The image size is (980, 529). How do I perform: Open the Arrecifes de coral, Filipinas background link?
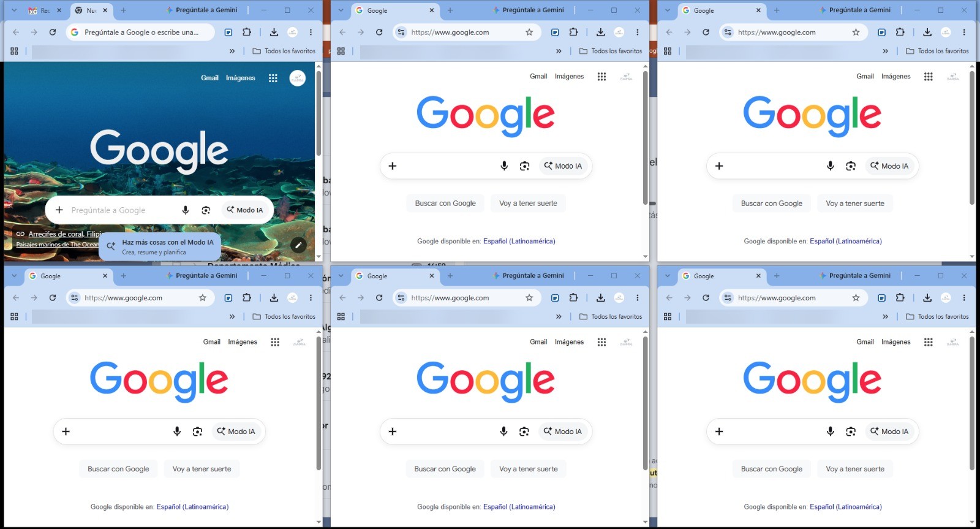pyautogui.click(x=64, y=234)
